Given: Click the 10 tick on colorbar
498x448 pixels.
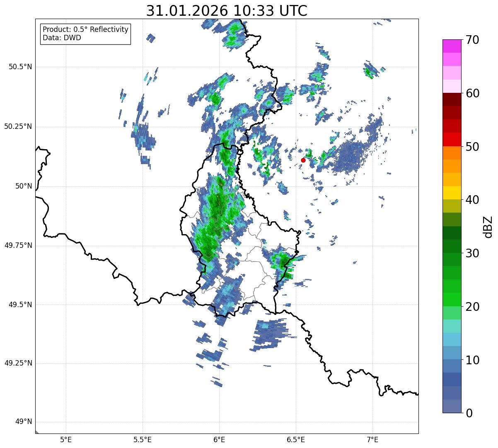Looking at the screenshot, I should pyautogui.click(x=472, y=360).
